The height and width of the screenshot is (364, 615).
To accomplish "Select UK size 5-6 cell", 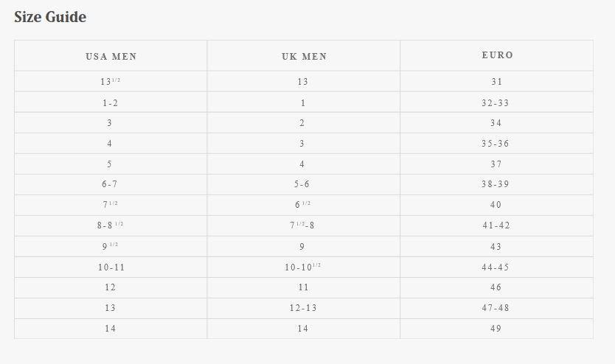I will 304,184.
